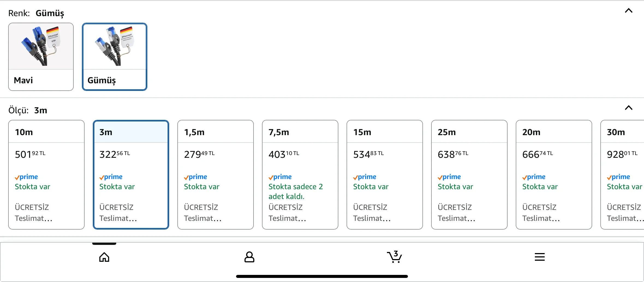Open the hamburger menu icon
This screenshot has width=644, height=282.
[539, 257]
